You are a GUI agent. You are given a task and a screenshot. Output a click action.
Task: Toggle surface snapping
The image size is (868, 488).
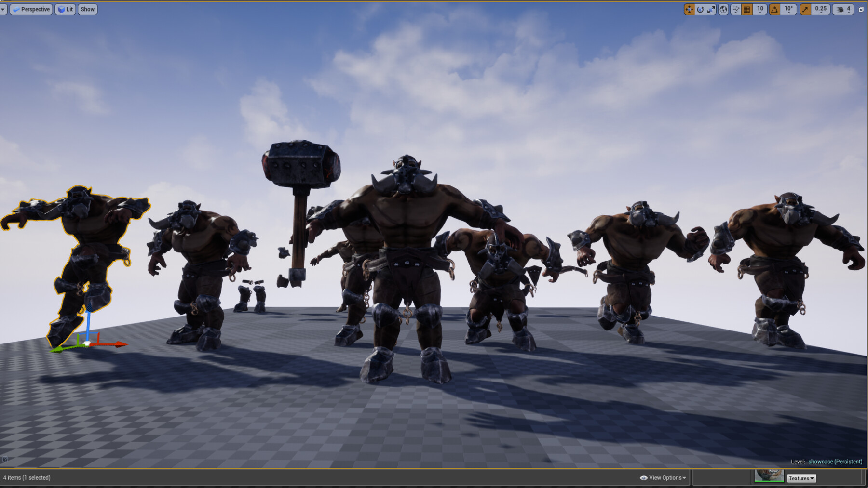(x=736, y=9)
